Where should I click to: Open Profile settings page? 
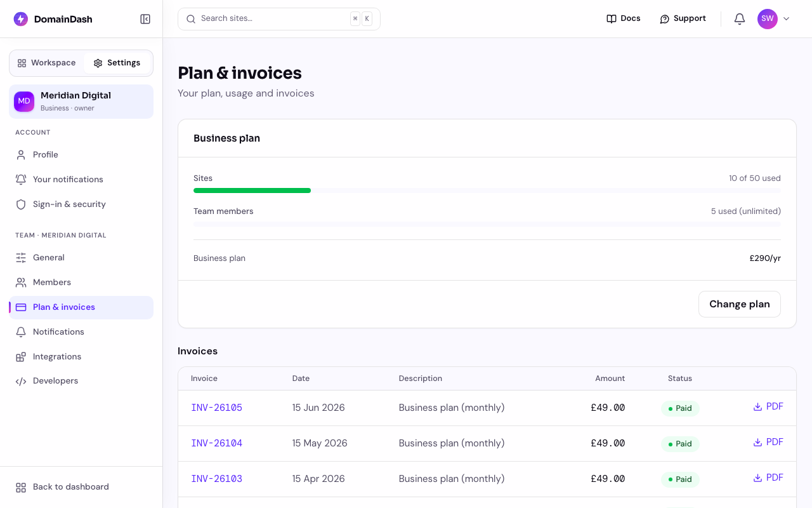[81, 155]
